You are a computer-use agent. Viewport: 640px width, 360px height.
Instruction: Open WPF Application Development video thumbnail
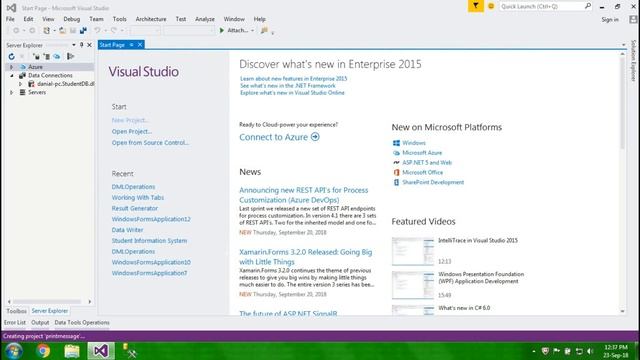coord(413,285)
